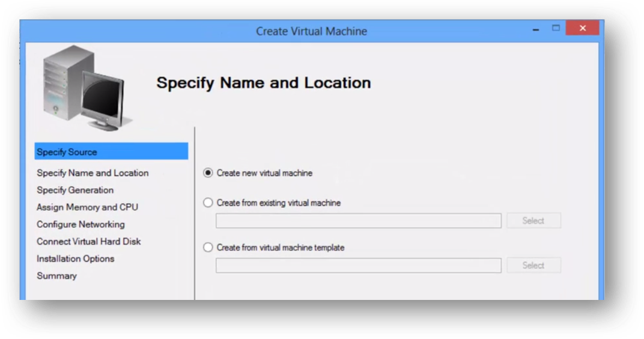Click the server and monitor wizard icon
Viewport: 644px width, 339px height.
[x=85, y=88]
